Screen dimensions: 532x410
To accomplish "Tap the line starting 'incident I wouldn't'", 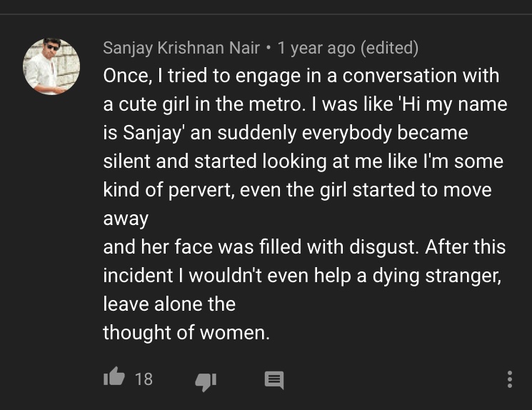I will 302,275.
